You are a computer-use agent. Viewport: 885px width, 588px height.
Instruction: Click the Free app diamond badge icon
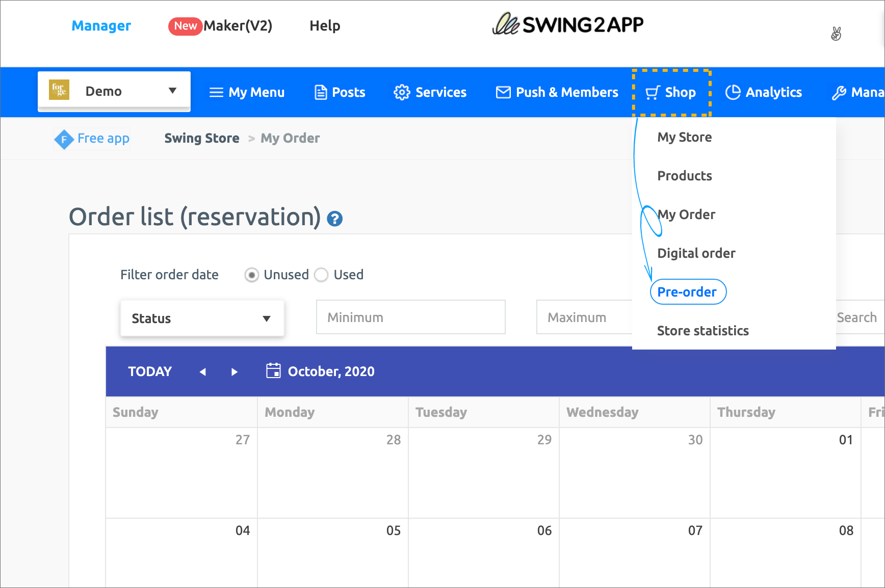[64, 139]
